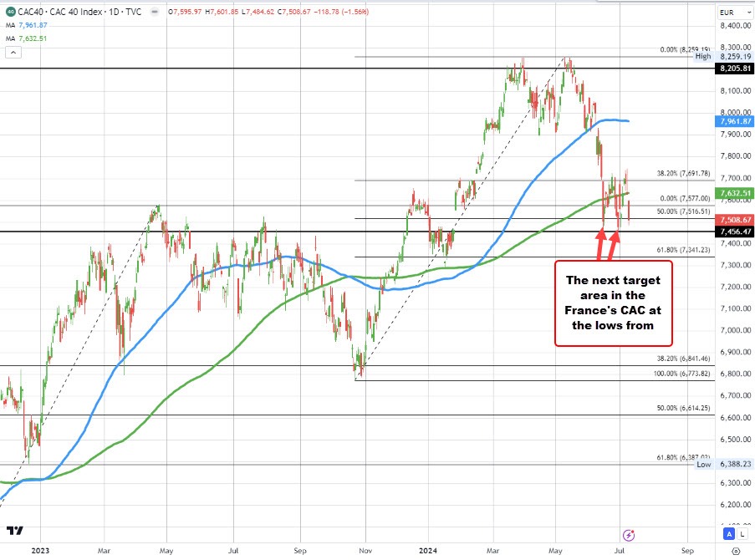Image resolution: width=755 pixels, height=560 pixels.
Task: Click the High 8,259.19 price label
Action: click(x=722, y=56)
